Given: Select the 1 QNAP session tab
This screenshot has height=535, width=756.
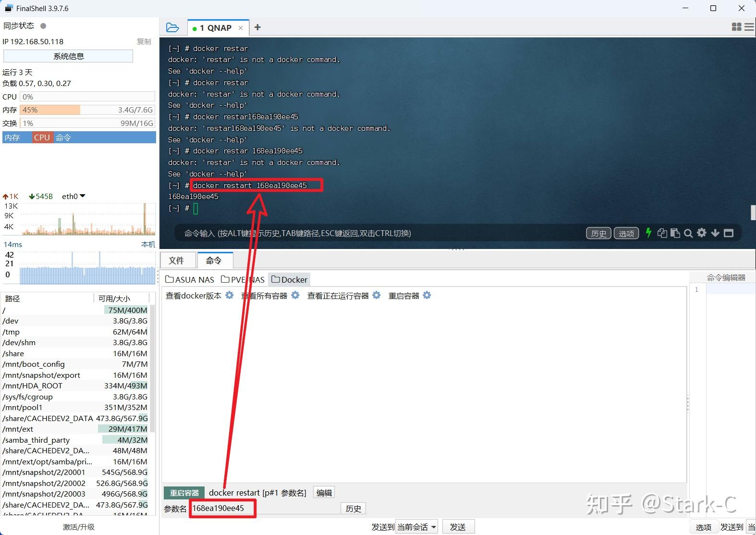Looking at the screenshot, I should point(218,28).
